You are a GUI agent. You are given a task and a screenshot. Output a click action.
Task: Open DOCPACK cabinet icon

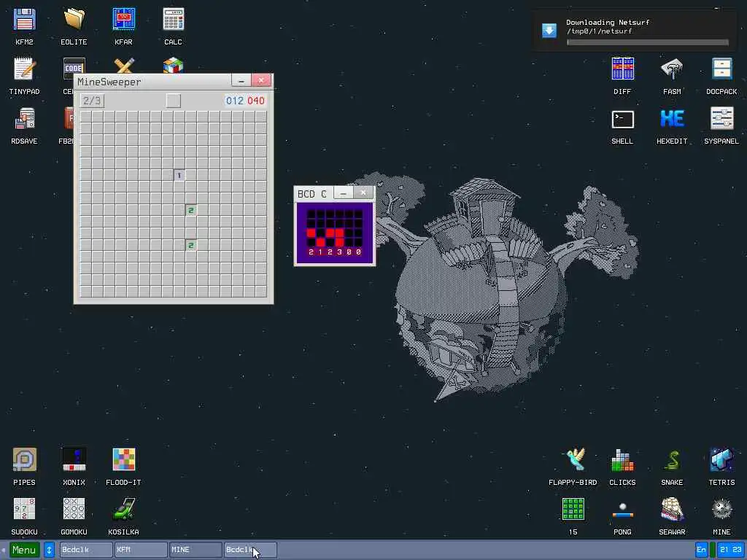[721, 76]
